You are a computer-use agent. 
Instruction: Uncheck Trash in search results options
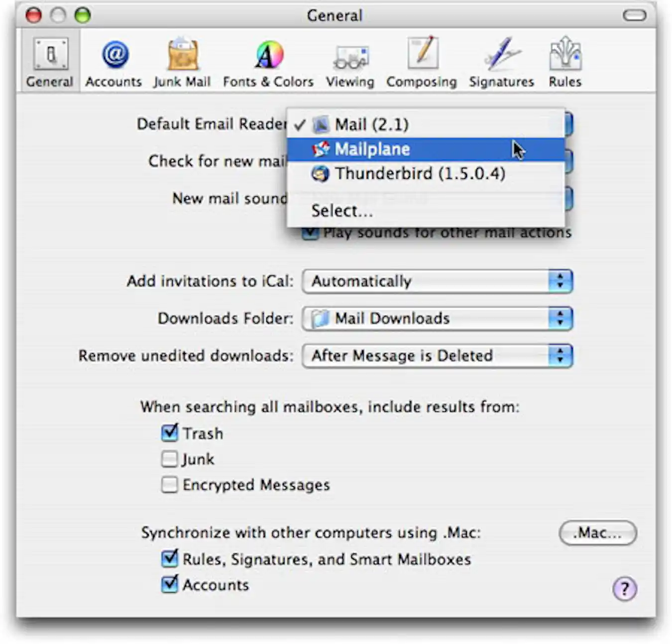(170, 433)
